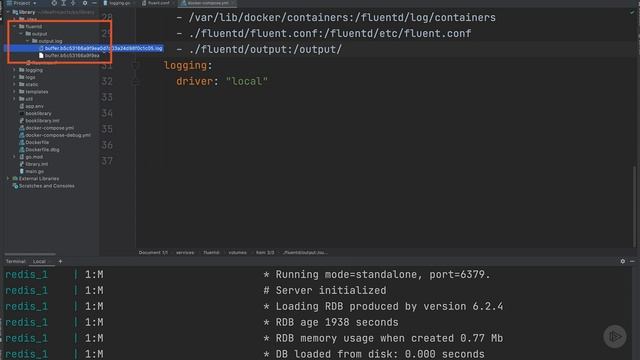
Task: Click the round play overlay button
Action: coord(615,336)
